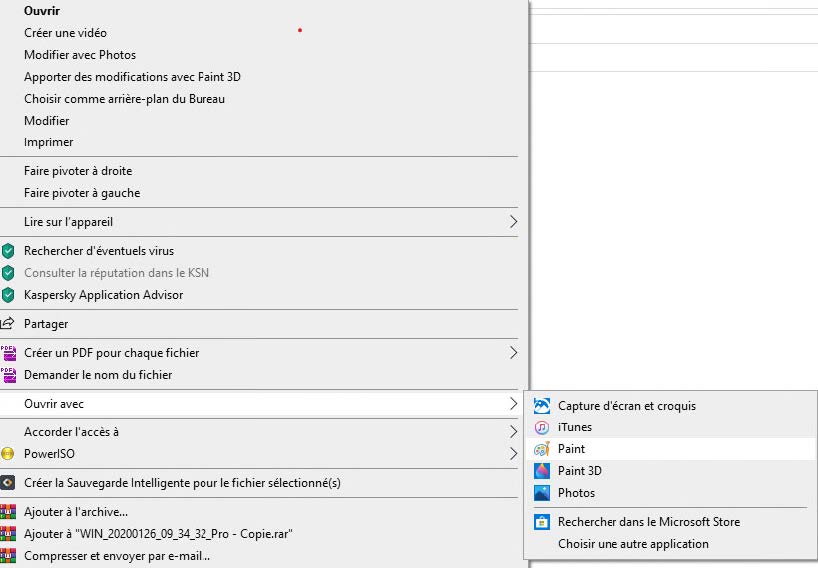Click the backup icon beside Créer la Sauvegarde Intelligente
The image size is (818, 568).
pos(8,483)
